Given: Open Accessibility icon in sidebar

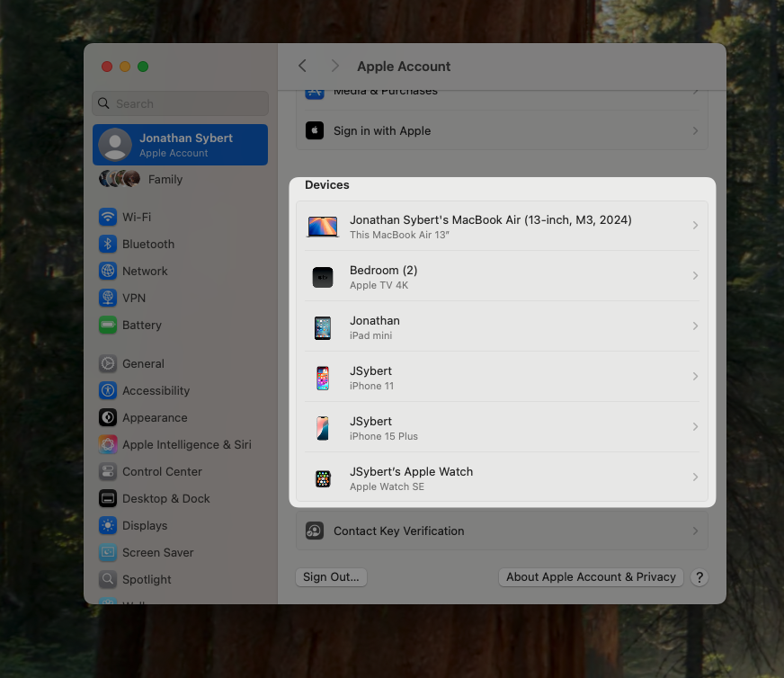Looking at the screenshot, I should pos(108,390).
